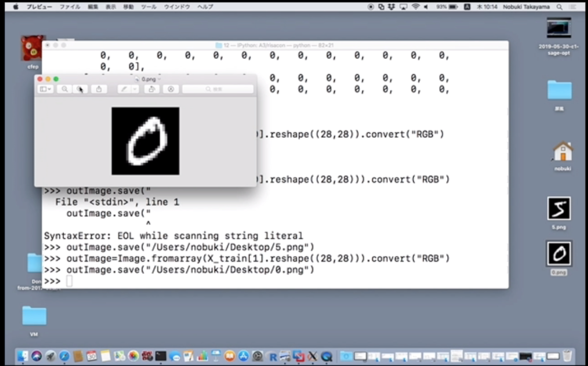
Task: Open Notification Center from the menu bar
Action: point(573,7)
